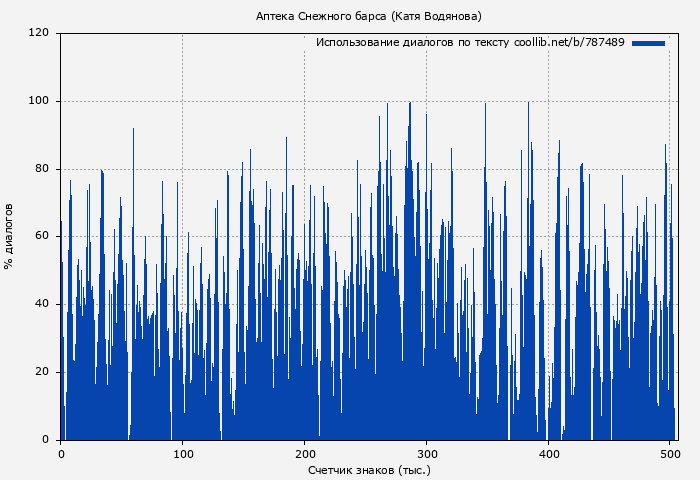Screen dimensions: 700x480
Task: Click the y-axis label '% диалогов'
Action: point(9,236)
